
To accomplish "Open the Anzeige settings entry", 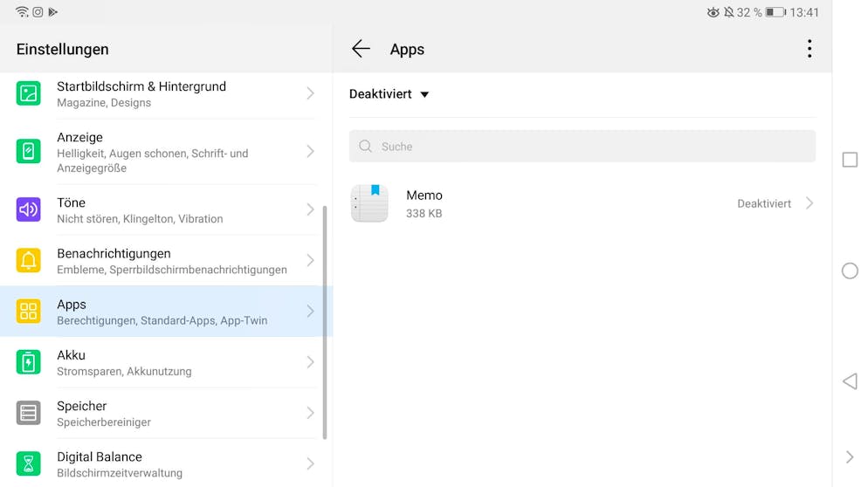I will click(166, 152).
